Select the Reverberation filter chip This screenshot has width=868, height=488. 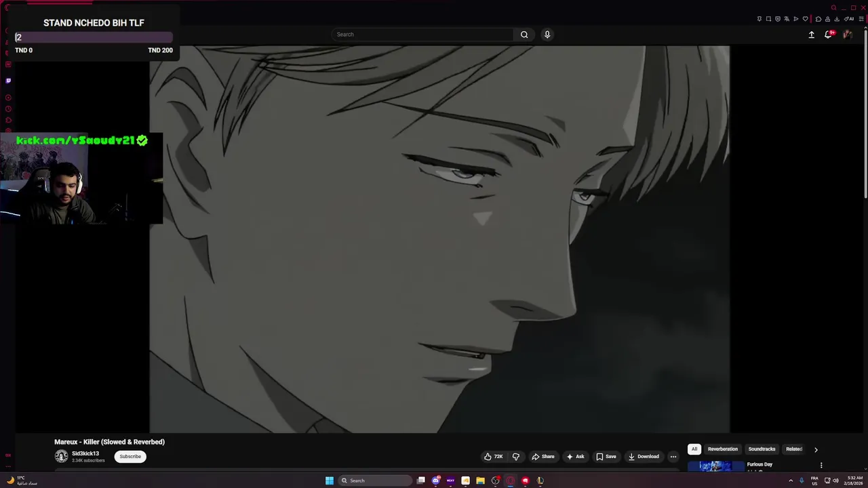pos(723,449)
